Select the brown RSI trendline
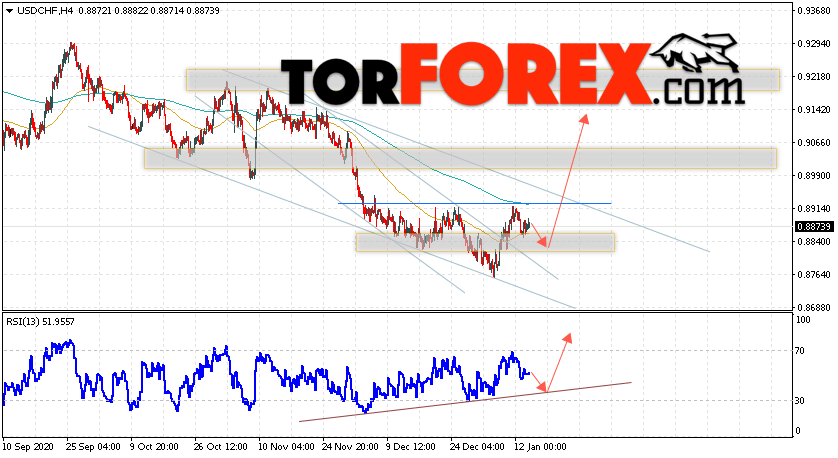Screen dimensions: 838x458 pos(465,402)
